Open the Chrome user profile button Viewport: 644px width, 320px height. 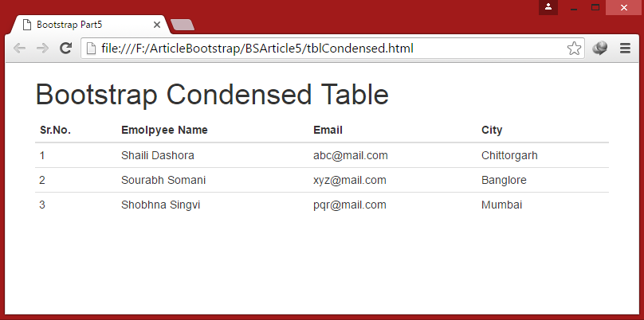548,7
